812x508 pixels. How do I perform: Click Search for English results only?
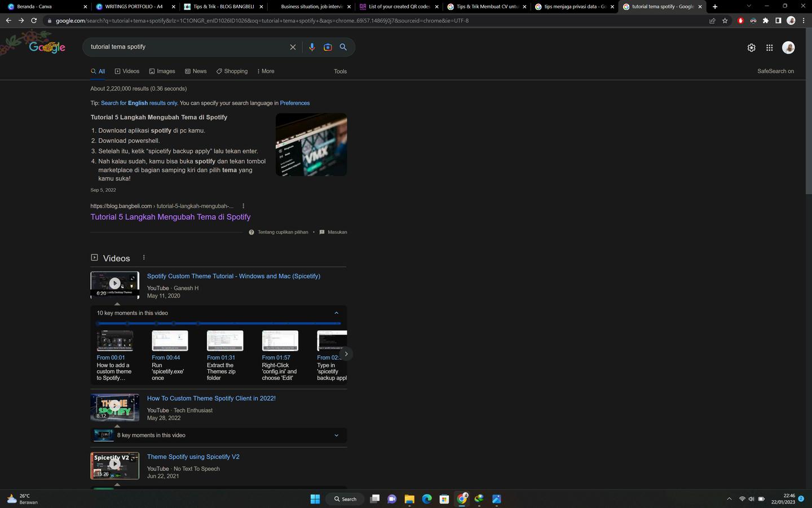pyautogui.click(x=139, y=103)
